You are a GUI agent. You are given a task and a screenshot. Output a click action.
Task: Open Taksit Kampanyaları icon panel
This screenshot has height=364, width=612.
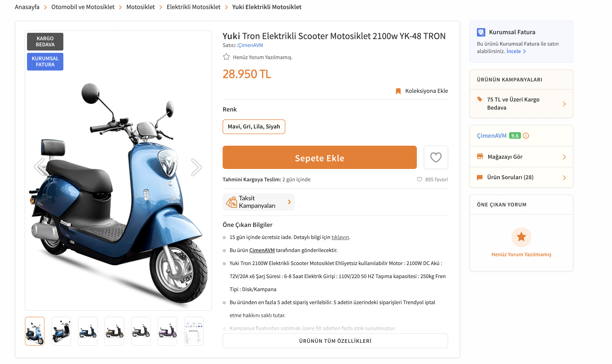[x=231, y=202]
